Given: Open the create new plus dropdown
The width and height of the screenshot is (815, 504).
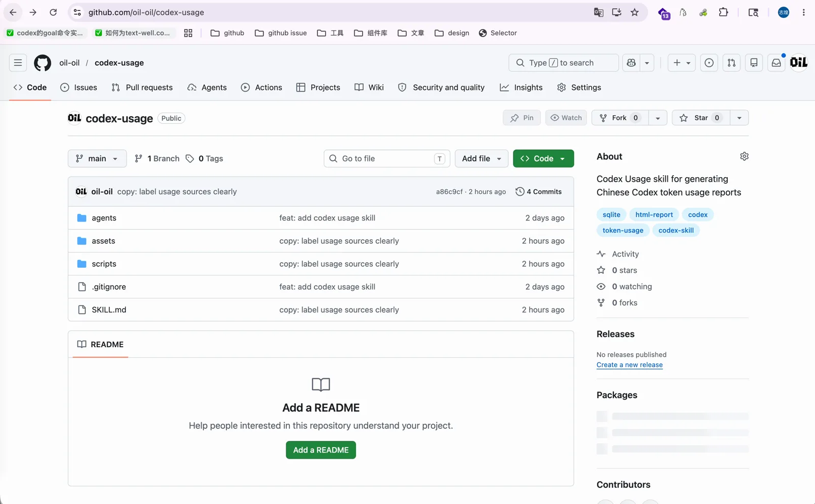Looking at the screenshot, I should tap(682, 63).
